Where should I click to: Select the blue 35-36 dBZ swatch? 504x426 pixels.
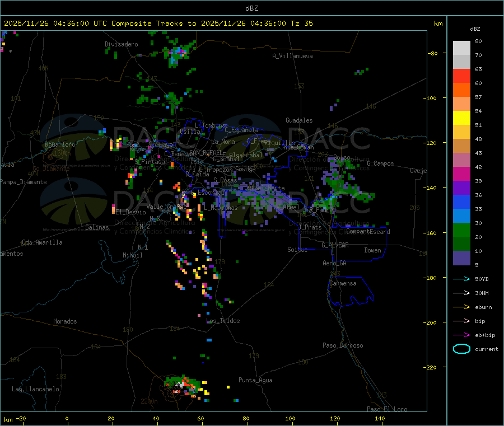(461, 202)
